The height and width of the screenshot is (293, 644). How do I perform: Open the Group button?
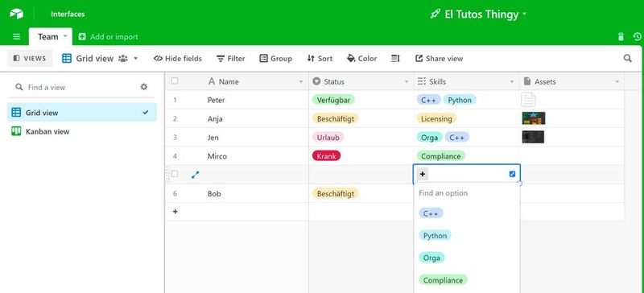coord(275,58)
